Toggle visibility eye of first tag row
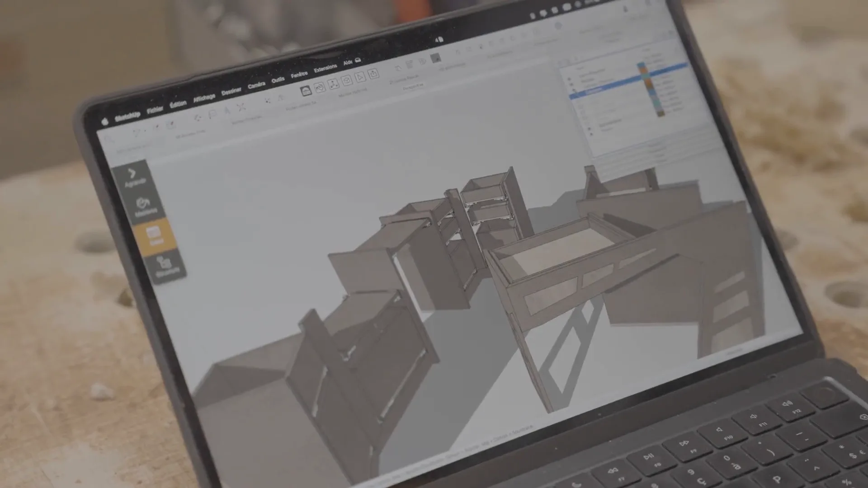Image resolution: width=868 pixels, height=488 pixels. tap(569, 79)
